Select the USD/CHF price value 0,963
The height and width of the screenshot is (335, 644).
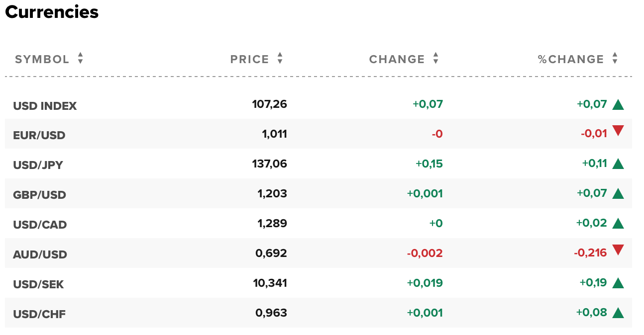point(271,313)
